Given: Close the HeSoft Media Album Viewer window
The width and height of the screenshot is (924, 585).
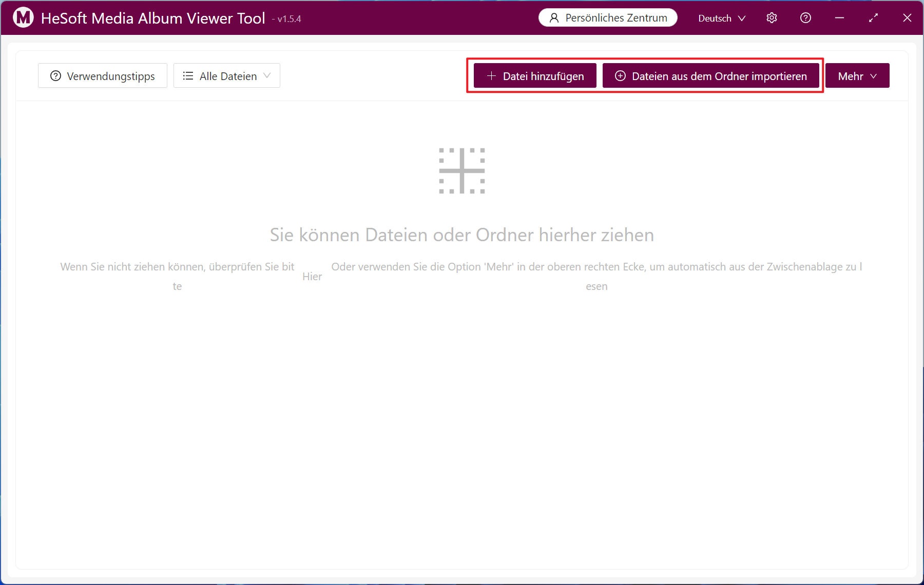Looking at the screenshot, I should (907, 18).
